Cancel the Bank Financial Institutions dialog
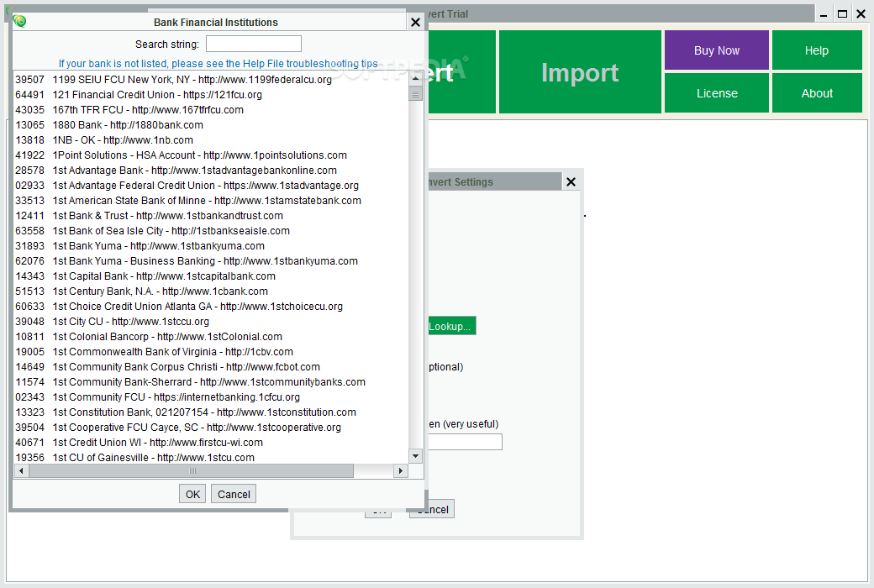The image size is (874, 588). coord(234,494)
